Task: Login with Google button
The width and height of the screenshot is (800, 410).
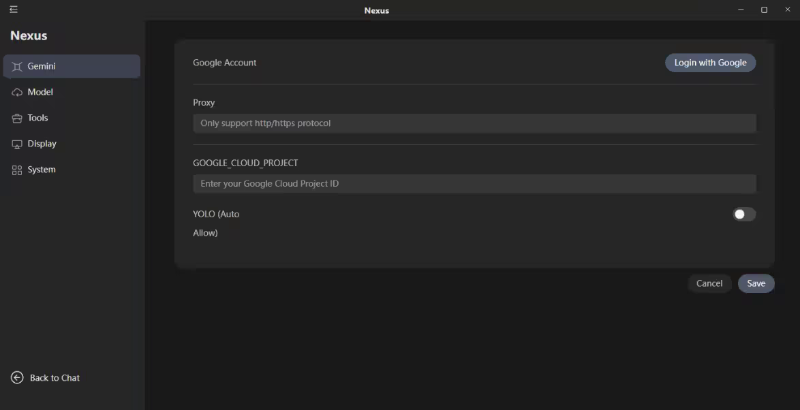Action: tap(710, 63)
